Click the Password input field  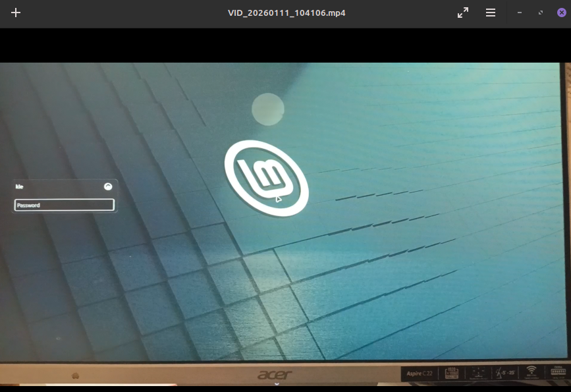coord(65,205)
